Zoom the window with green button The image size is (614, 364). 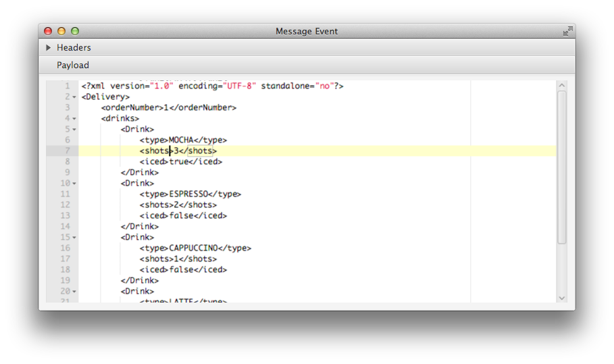pyautogui.click(x=75, y=31)
